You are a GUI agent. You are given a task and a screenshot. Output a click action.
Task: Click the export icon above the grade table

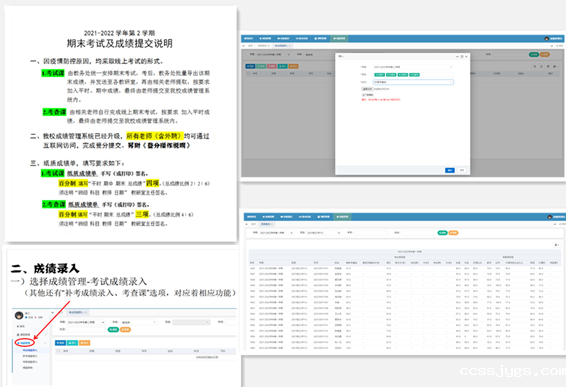point(556,245)
